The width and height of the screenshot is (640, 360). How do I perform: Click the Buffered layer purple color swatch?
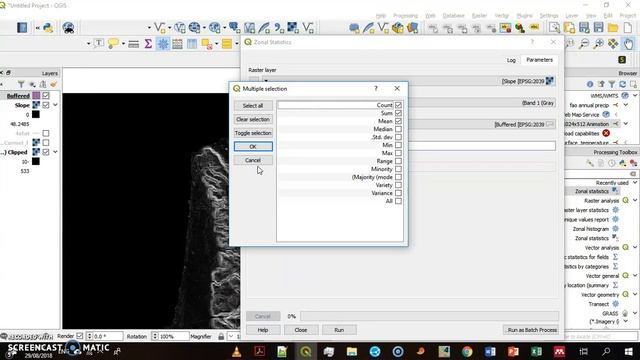pos(36,96)
